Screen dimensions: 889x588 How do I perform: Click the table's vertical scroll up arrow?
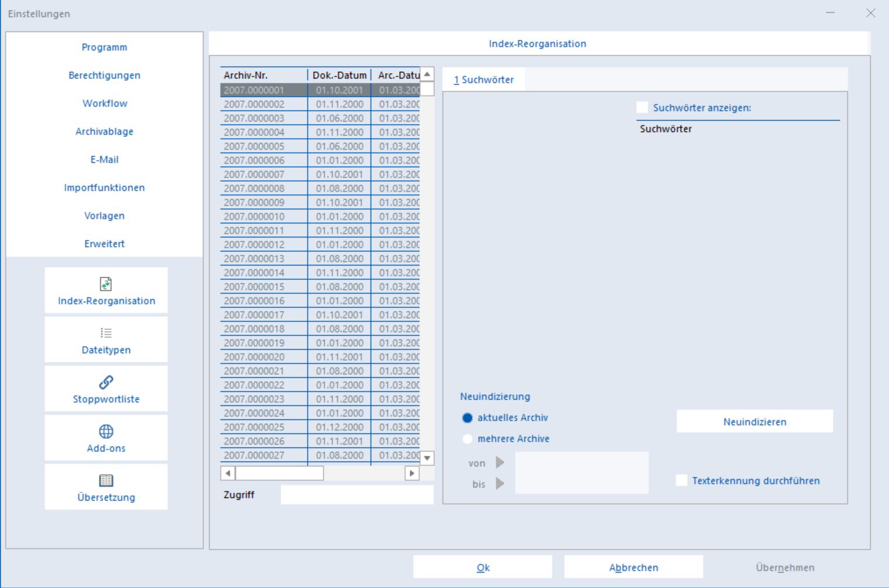click(x=427, y=74)
